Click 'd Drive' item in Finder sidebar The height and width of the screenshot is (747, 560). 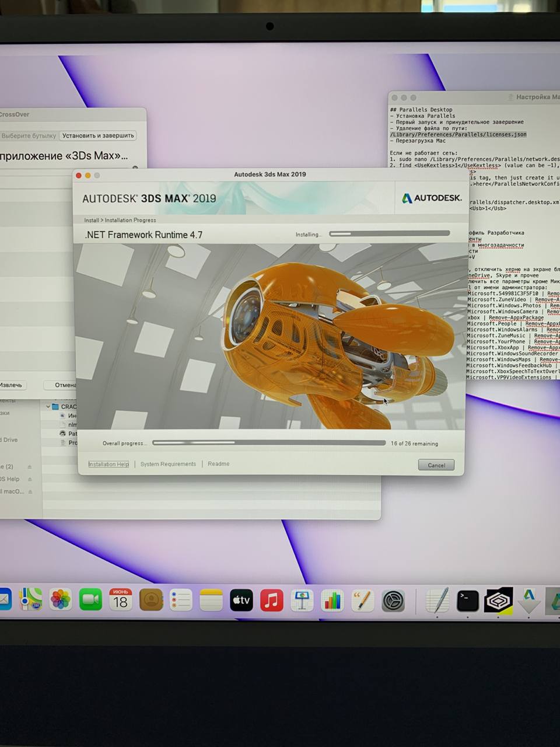tap(9, 440)
